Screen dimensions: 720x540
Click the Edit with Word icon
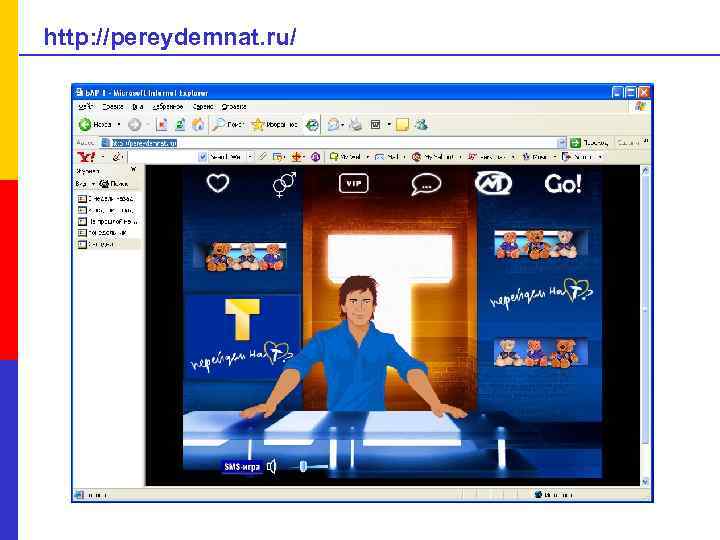(376, 124)
